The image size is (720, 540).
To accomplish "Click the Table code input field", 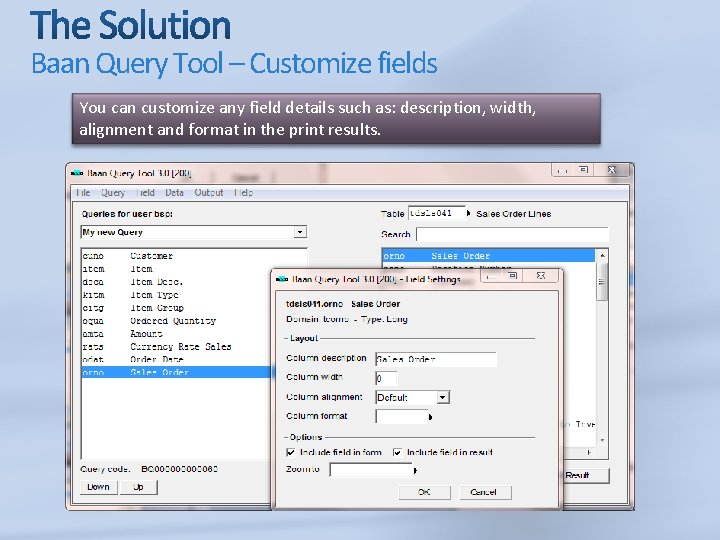I will point(436,213).
